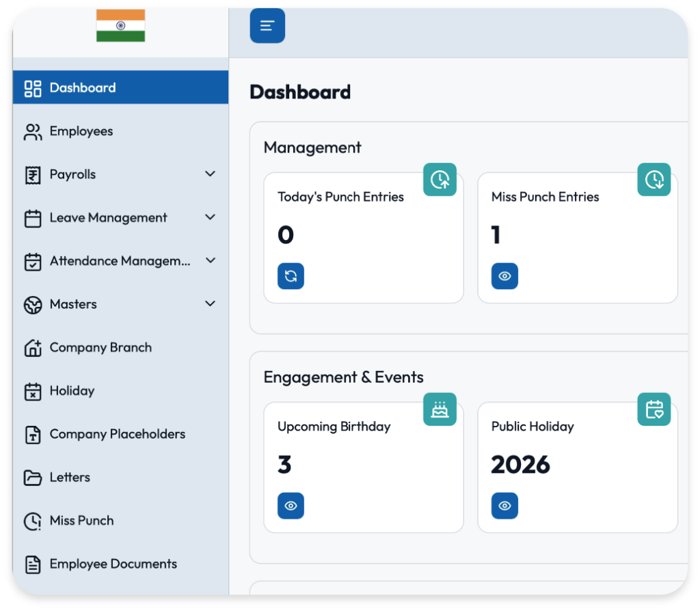View Public Holiday details with eye button
This screenshot has width=700, height=611.
pos(504,506)
